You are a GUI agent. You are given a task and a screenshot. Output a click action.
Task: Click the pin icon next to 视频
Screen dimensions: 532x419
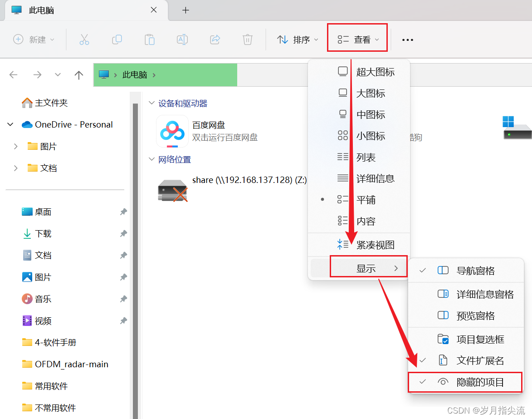(123, 320)
